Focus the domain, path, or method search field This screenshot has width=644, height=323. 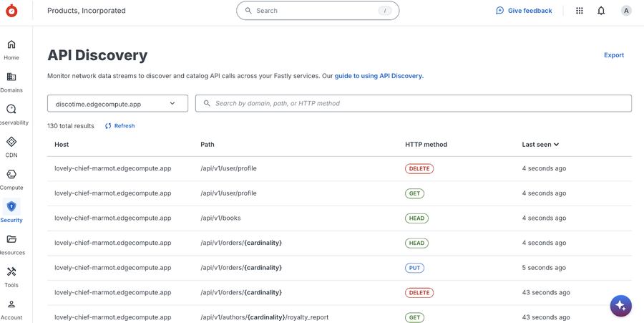pyautogui.click(x=414, y=104)
